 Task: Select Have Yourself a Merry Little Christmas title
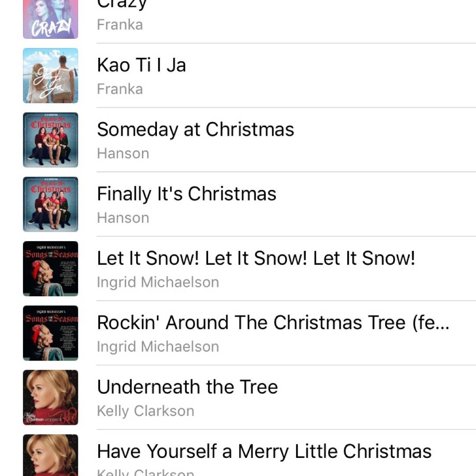(x=264, y=451)
